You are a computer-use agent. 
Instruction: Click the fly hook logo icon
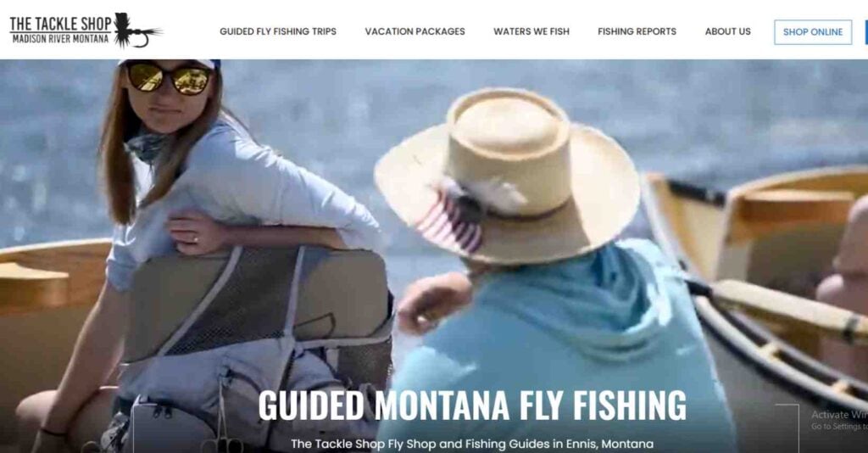(x=136, y=30)
